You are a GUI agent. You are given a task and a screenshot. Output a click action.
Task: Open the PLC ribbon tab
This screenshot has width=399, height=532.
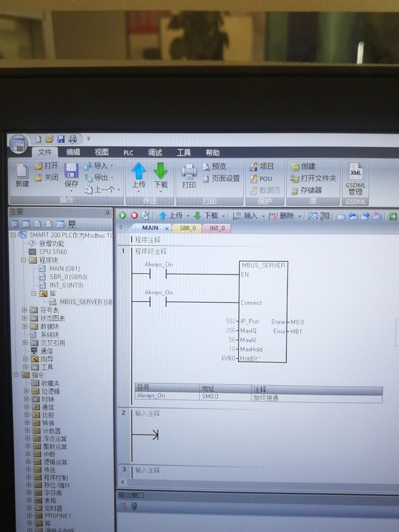pos(128,153)
